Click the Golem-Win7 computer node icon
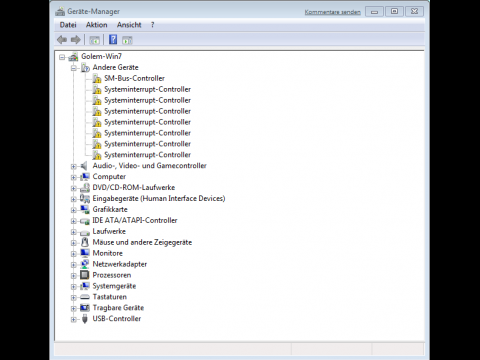The width and height of the screenshot is (480, 360). (73, 57)
